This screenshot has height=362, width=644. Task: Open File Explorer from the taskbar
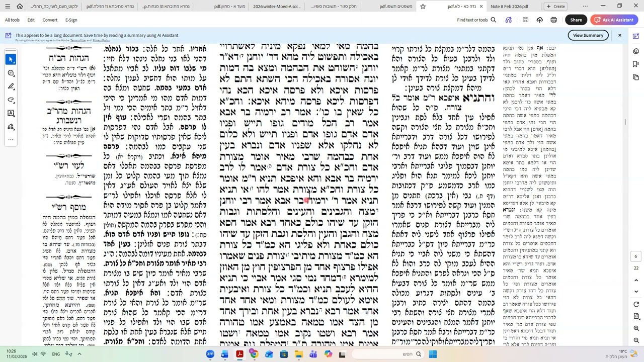pyautogui.click(x=298, y=354)
